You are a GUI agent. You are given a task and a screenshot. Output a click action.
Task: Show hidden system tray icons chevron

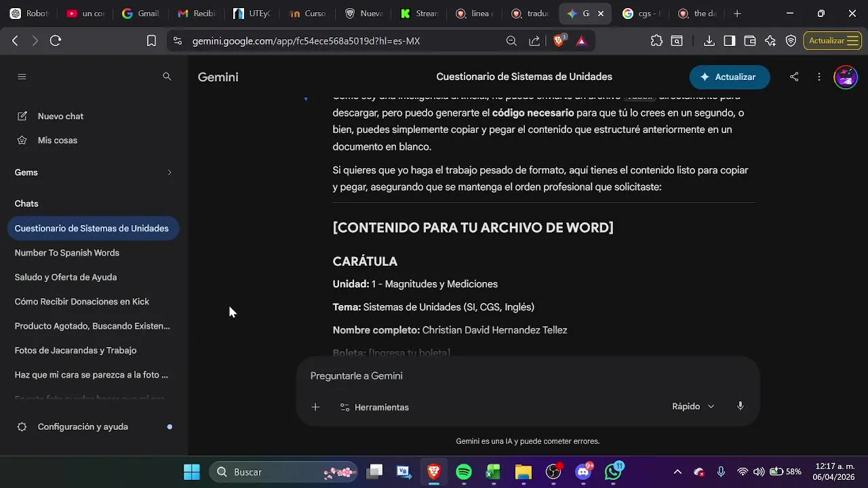[x=677, y=472]
